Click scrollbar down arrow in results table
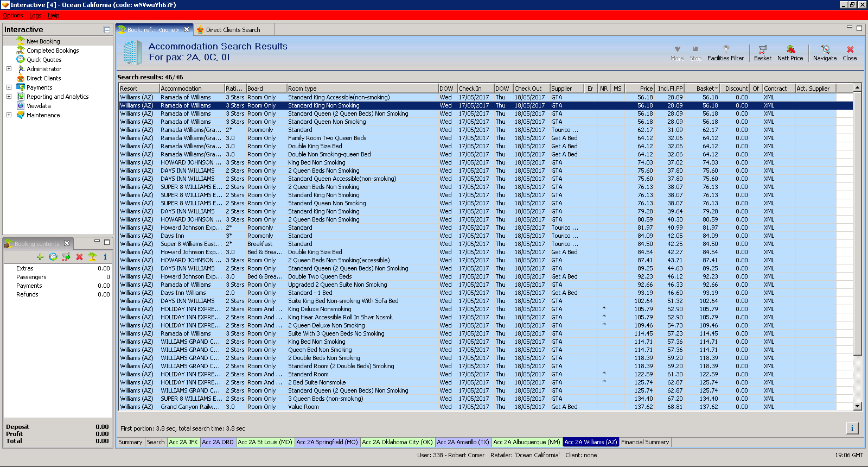868x467 pixels. point(858,406)
